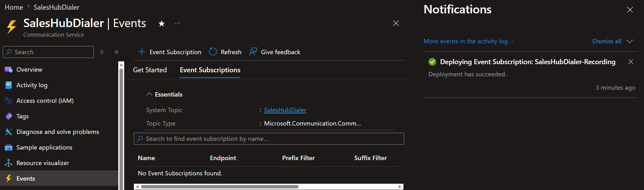Click the Give feedback person icon
This screenshot has height=190, width=644.
coord(253,52)
